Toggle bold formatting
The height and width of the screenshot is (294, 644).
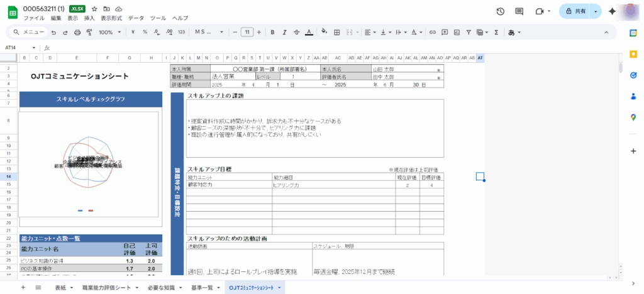272,32
